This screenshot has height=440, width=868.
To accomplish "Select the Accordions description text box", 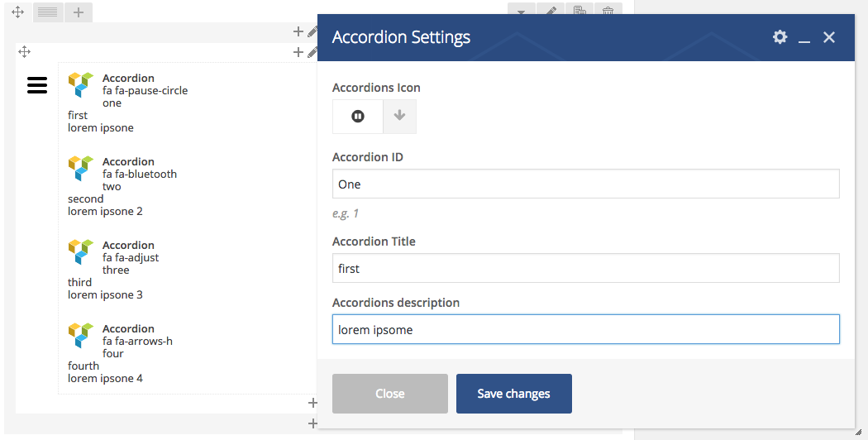I will pyautogui.click(x=585, y=329).
